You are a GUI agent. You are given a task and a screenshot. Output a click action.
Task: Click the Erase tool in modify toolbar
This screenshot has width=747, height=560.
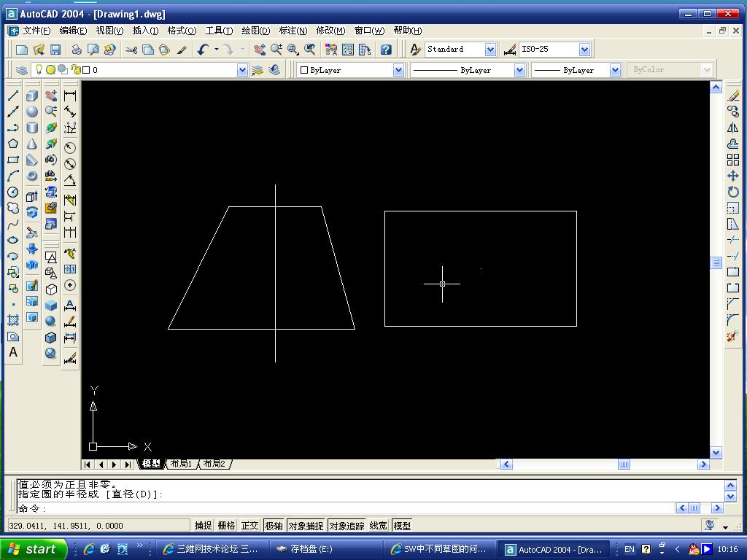[x=733, y=96]
